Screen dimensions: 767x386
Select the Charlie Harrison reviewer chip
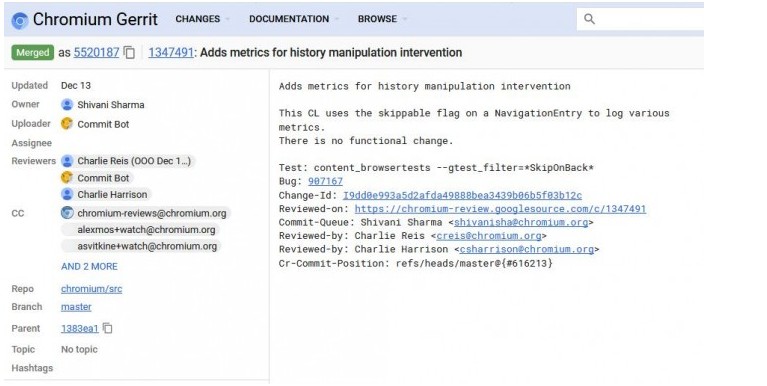click(106, 194)
